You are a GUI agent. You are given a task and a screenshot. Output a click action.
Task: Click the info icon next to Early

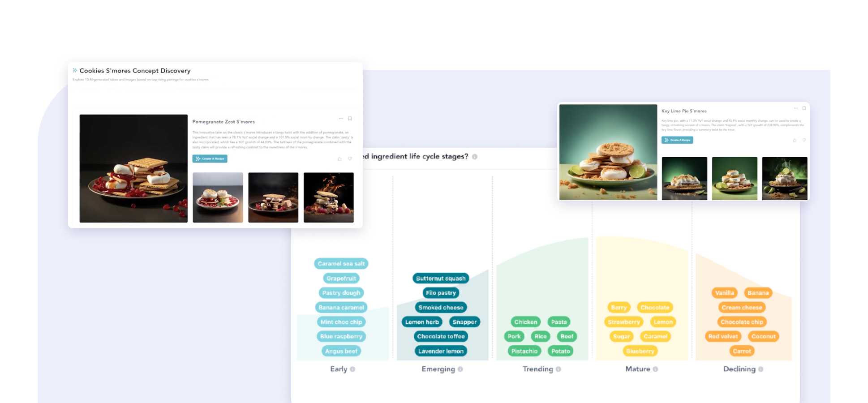point(352,369)
